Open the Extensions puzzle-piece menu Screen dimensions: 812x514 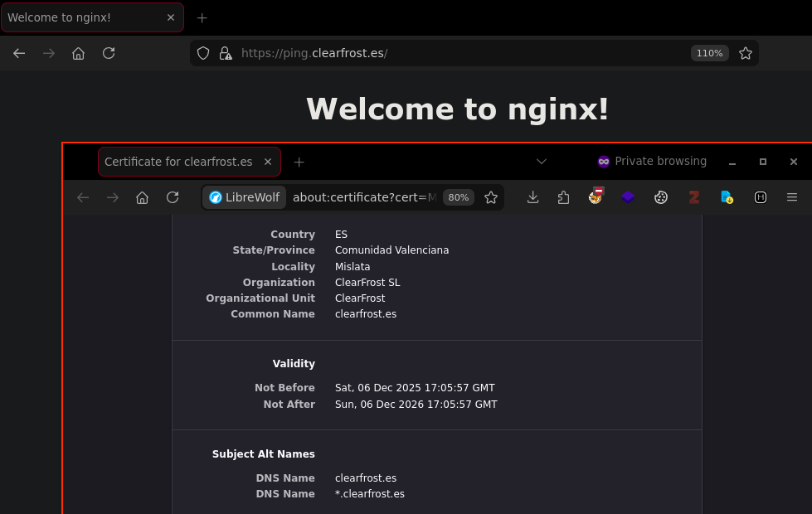[x=564, y=197]
